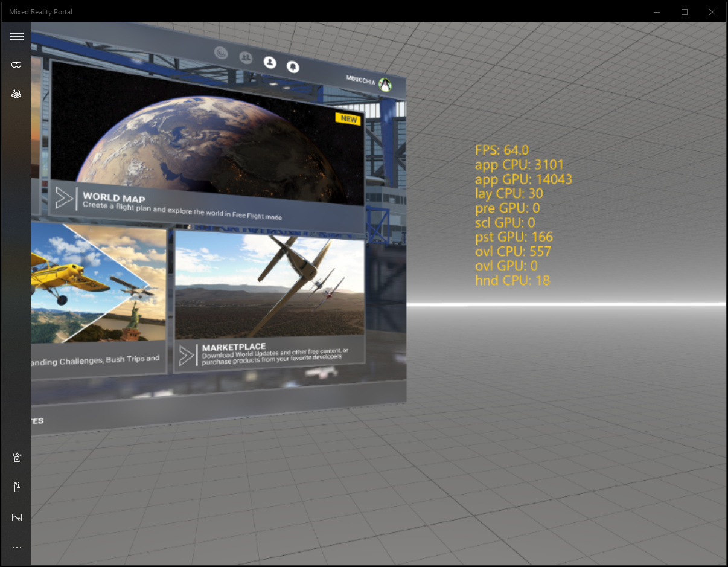728x567 pixels.
Task: Open the notifications bell icon
Action: 294,66
